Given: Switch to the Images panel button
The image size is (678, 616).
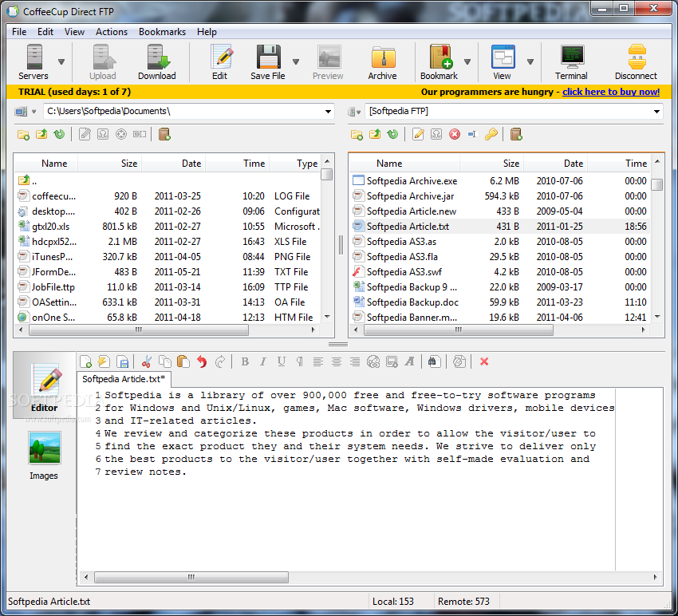Looking at the screenshot, I should point(44,456).
